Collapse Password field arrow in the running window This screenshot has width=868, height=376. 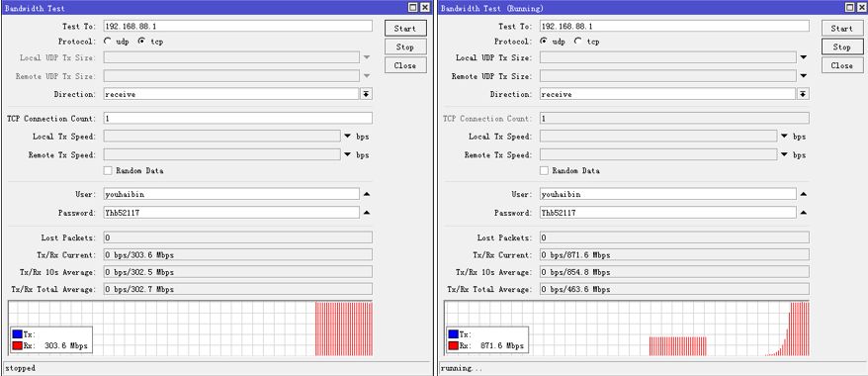803,213
